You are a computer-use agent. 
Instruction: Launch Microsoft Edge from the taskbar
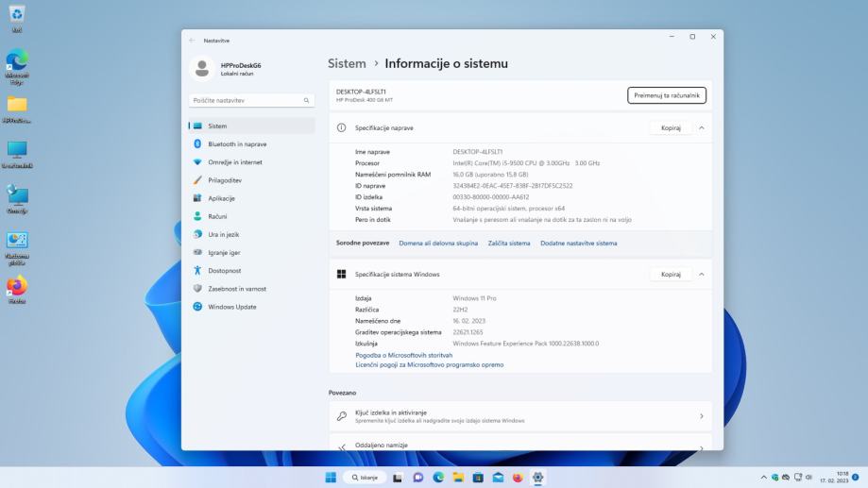438,478
